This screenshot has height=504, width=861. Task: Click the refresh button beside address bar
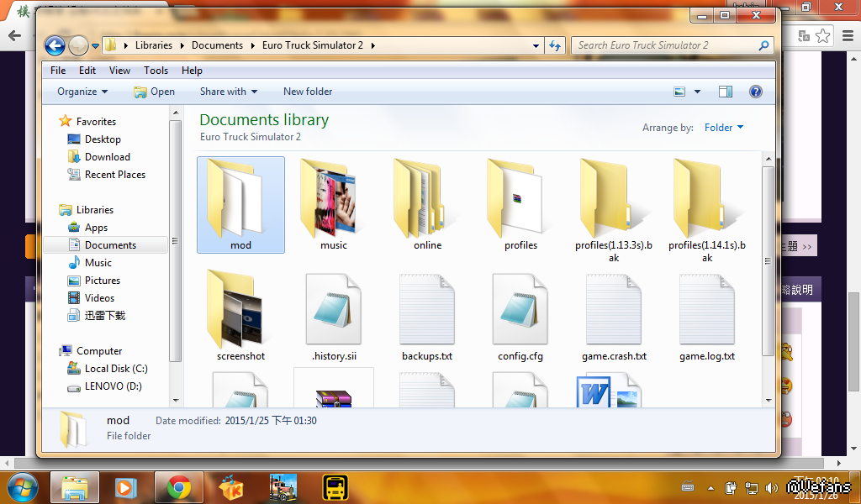click(555, 45)
